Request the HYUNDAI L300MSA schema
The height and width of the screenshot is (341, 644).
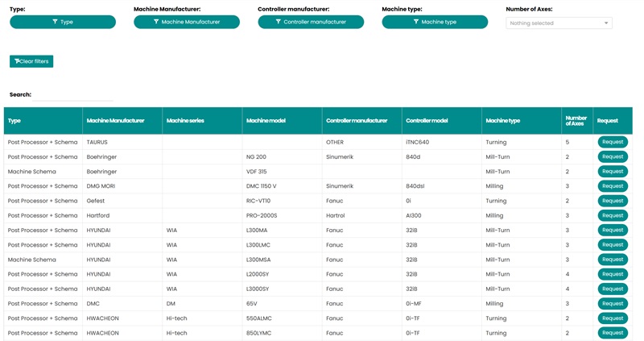[613, 260]
